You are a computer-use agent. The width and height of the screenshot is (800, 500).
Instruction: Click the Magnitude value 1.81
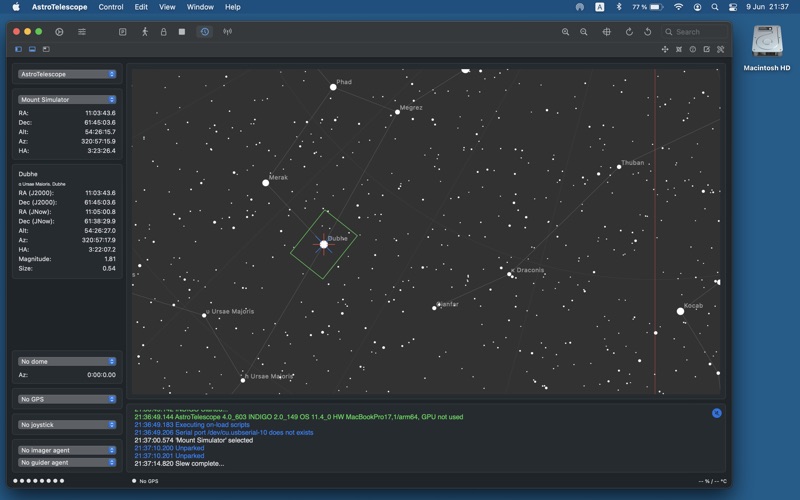110,259
